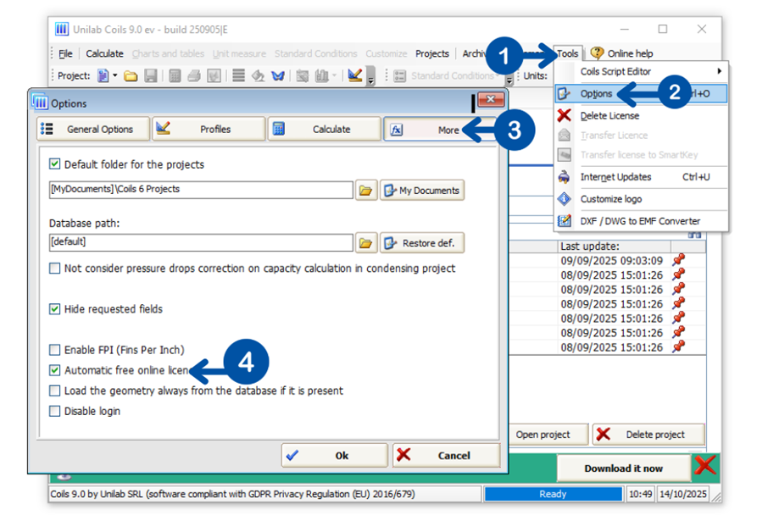
Task: Toggle Default folder for the projects checkbox
Action: (x=55, y=164)
